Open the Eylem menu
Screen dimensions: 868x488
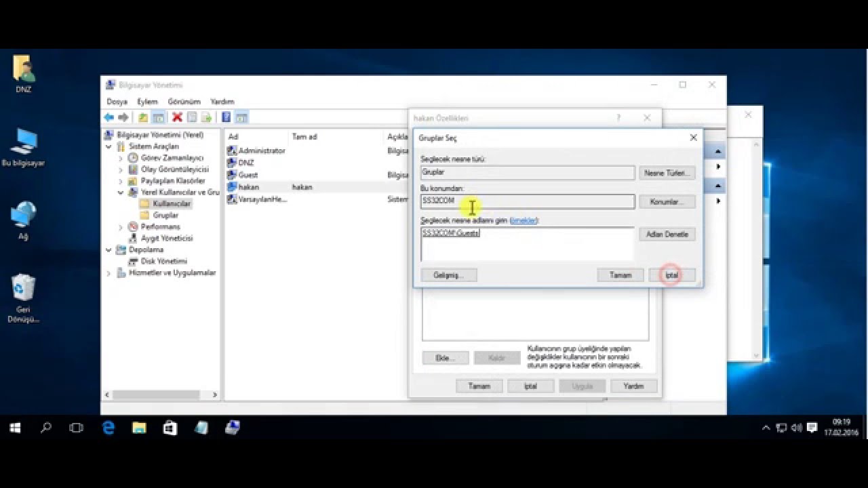[x=147, y=102]
